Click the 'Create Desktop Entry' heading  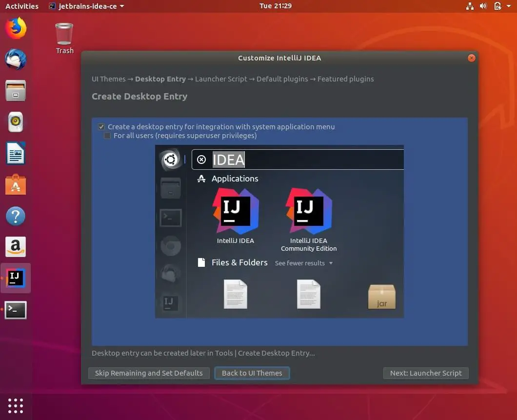pos(139,96)
